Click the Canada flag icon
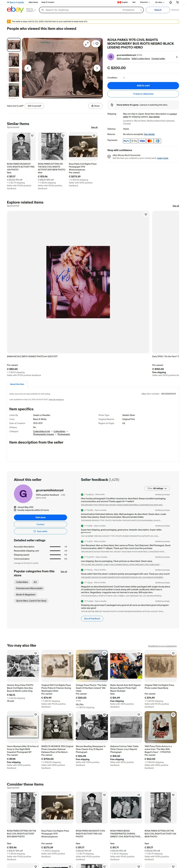186x868 pixels. (x=119, y=2)
